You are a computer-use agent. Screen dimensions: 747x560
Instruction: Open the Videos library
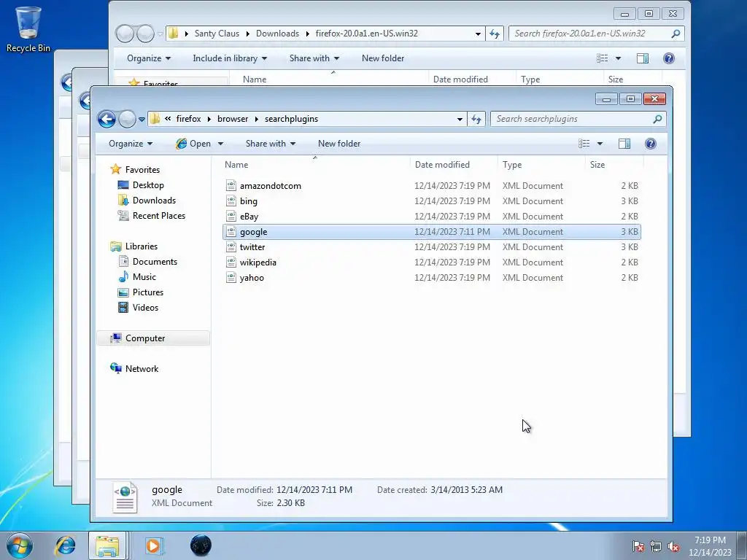pos(145,307)
